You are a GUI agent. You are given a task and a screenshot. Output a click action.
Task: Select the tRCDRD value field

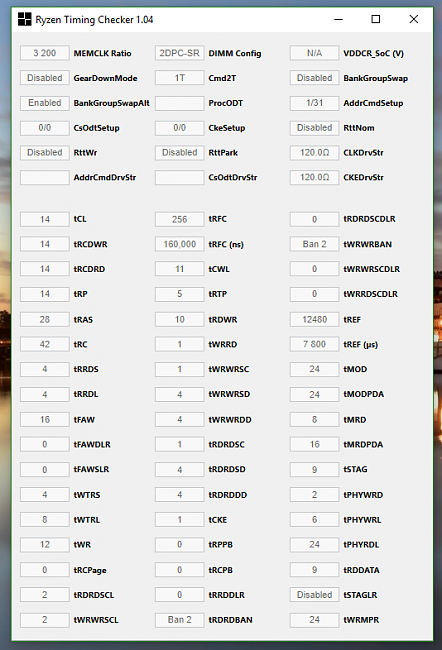[45, 269]
